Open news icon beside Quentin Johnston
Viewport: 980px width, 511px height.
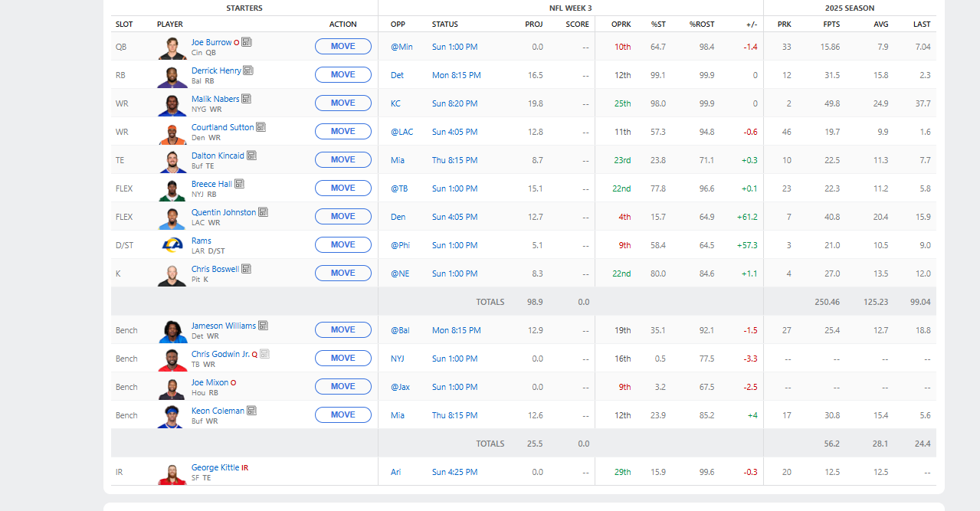coord(263,212)
